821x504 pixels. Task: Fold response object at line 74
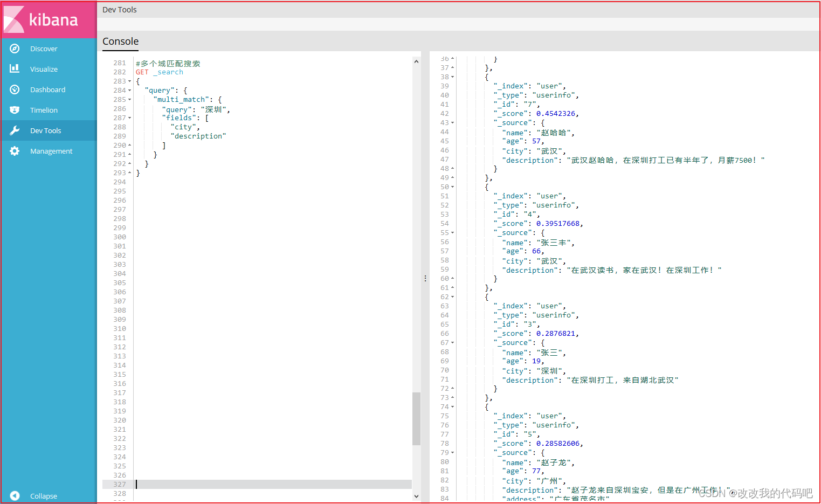452,407
